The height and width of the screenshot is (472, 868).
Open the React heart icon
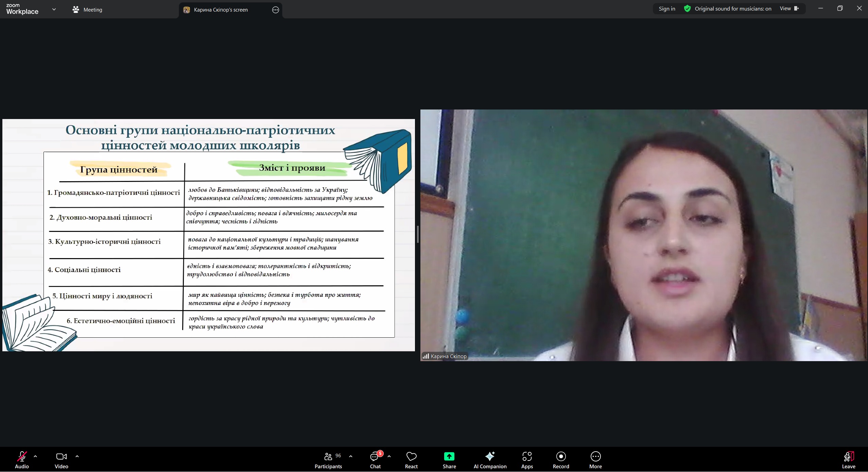pos(411,457)
